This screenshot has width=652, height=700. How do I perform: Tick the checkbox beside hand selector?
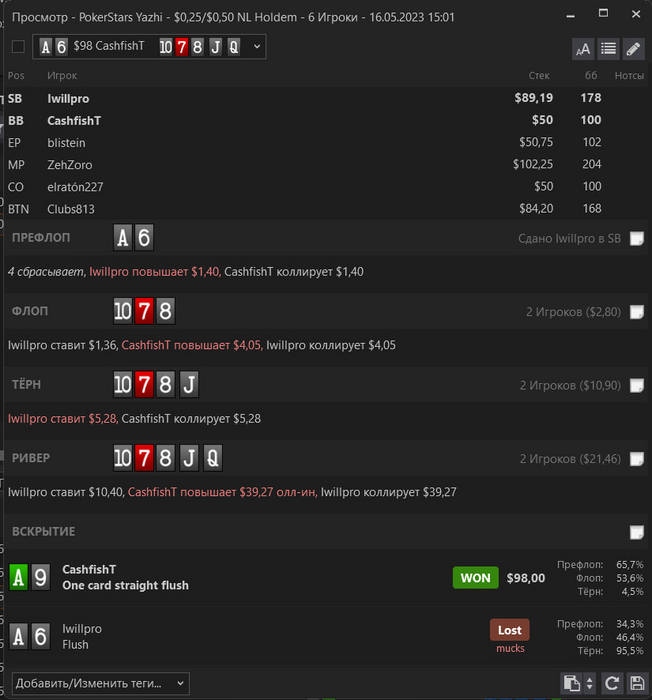click(18, 46)
